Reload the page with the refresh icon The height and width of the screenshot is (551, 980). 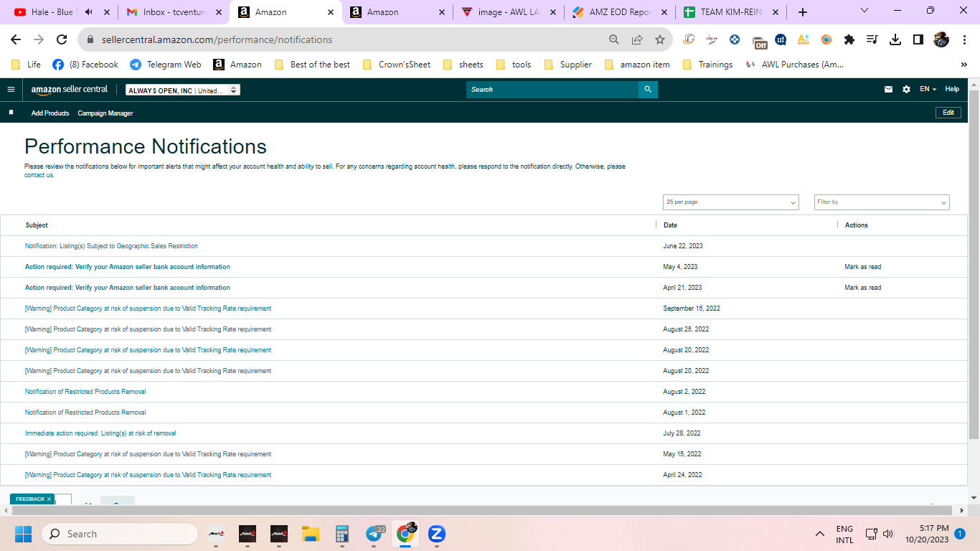point(62,40)
